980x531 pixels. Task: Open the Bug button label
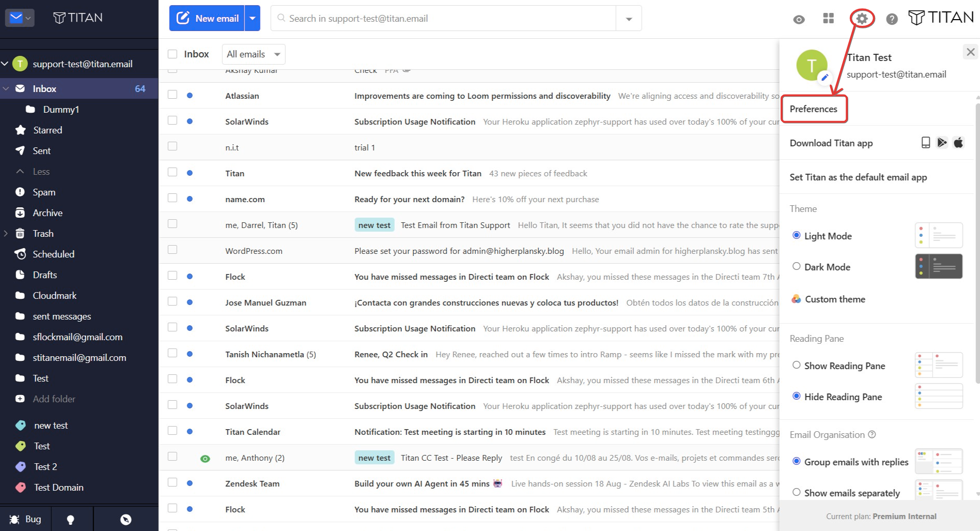coord(33,519)
